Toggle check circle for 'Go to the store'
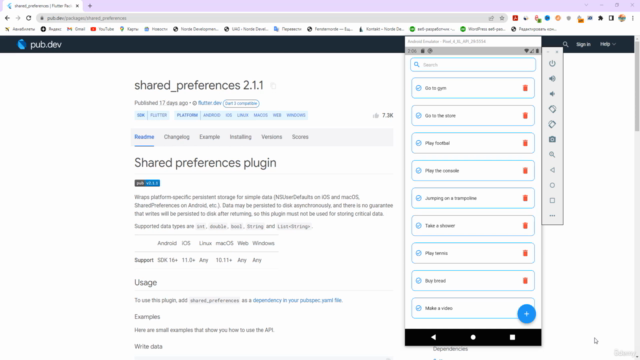640x360 pixels. (x=418, y=116)
